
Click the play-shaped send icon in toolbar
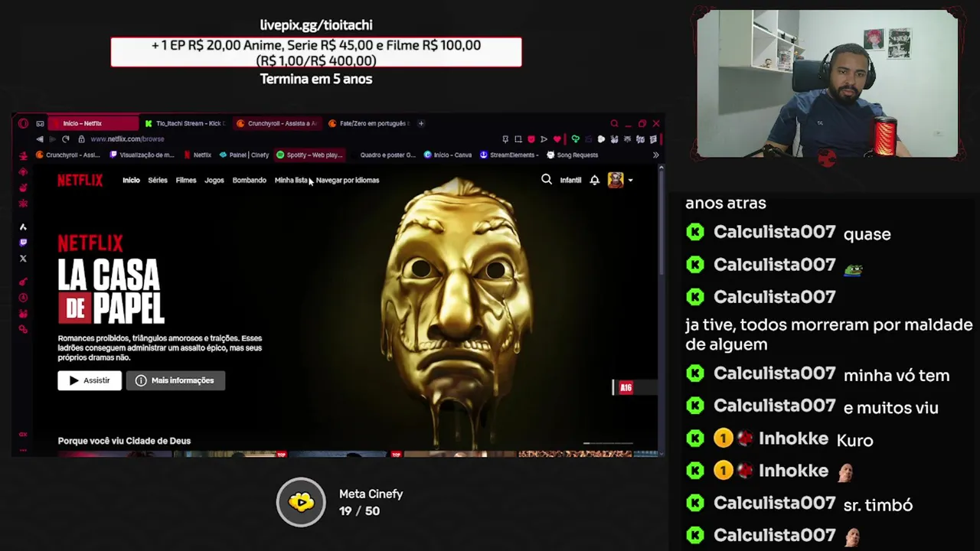tap(544, 139)
